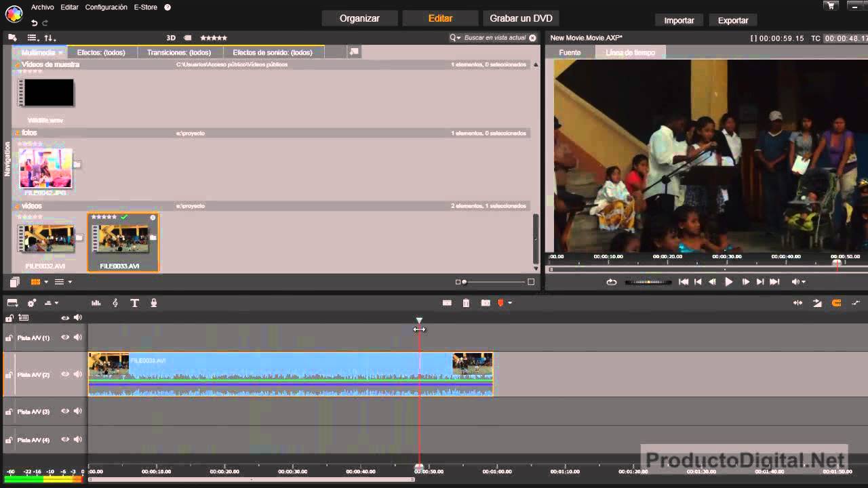Open search options dropdown magnifier
The height and width of the screenshot is (488, 868).
(x=455, y=38)
